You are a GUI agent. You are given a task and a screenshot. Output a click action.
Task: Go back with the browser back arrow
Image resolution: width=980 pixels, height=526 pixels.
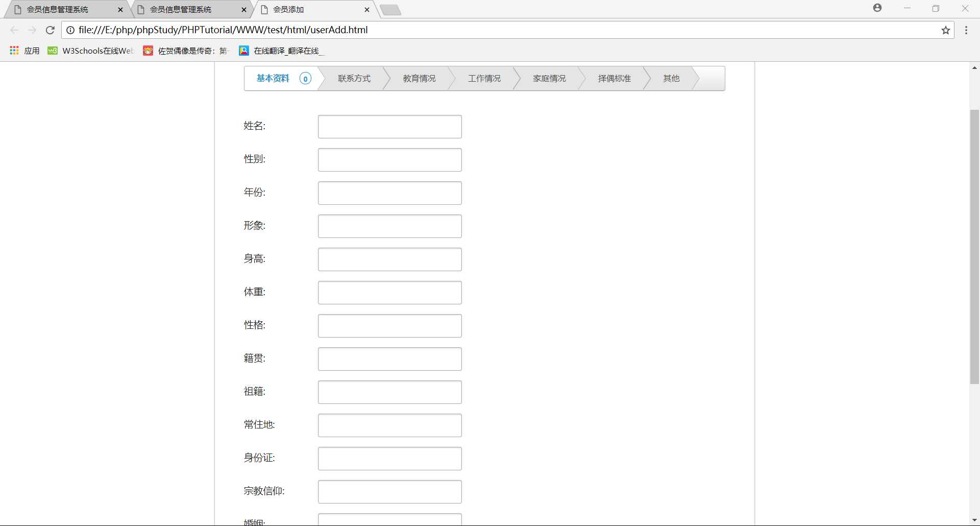tap(14, 30)
